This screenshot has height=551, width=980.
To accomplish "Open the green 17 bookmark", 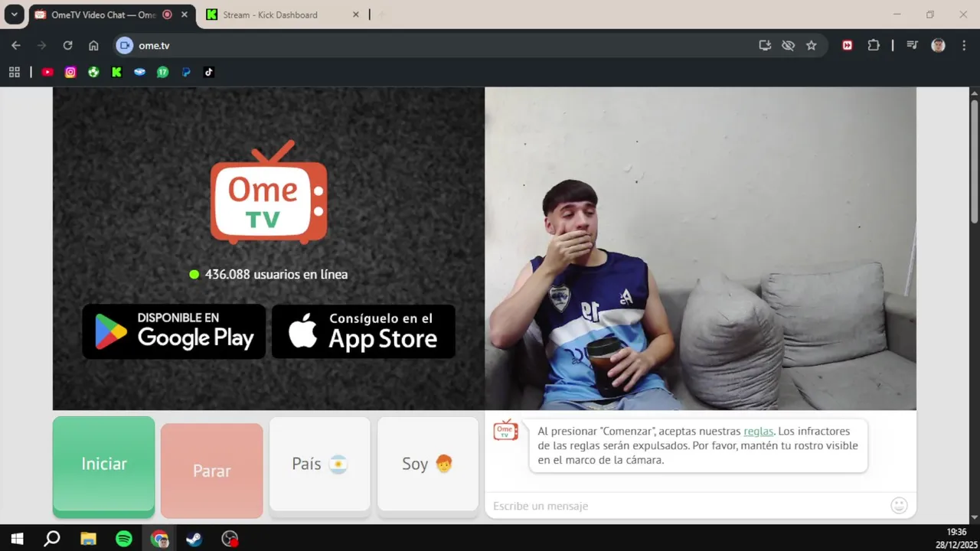I will click(162, 72).
